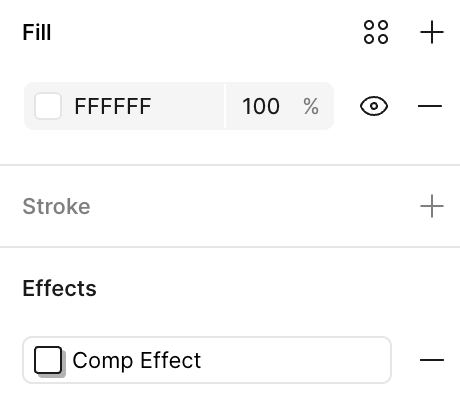Open the white fill color swatch
Image resolution: width=460 pixels, height=404 pixels.
[48, 106]
